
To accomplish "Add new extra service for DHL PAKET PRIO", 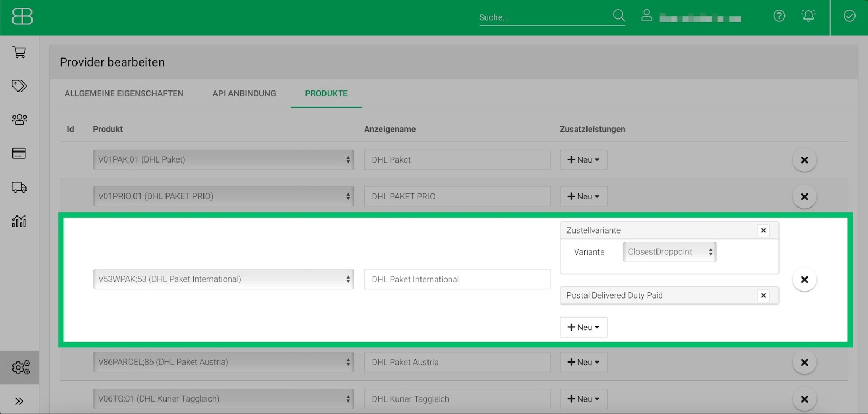I will [x=584, y=196].
